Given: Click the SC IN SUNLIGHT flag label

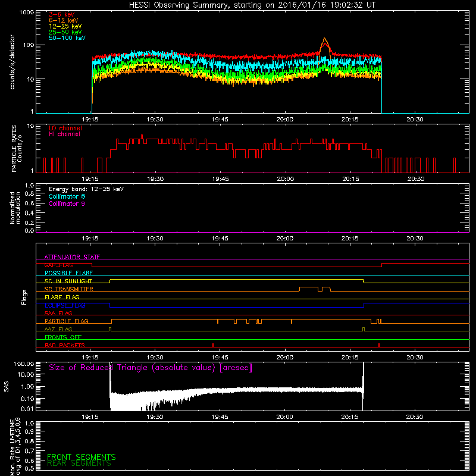Looking at the screenshot, I should tap(68, 281).
